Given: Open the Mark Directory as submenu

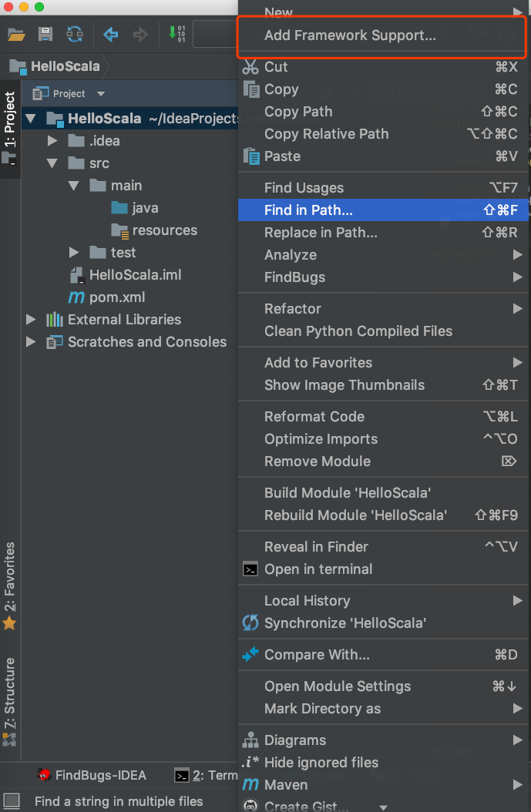Looking at the screenshot, I should [383, 709].
